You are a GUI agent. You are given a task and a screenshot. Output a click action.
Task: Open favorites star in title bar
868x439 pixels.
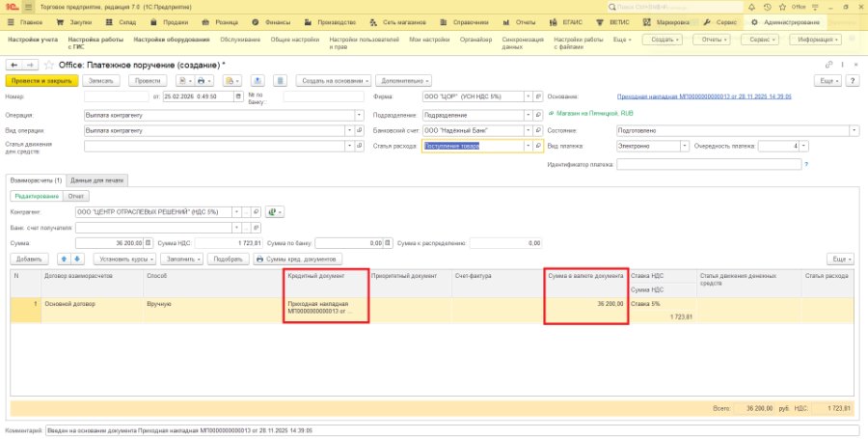(x=782, y=7)
